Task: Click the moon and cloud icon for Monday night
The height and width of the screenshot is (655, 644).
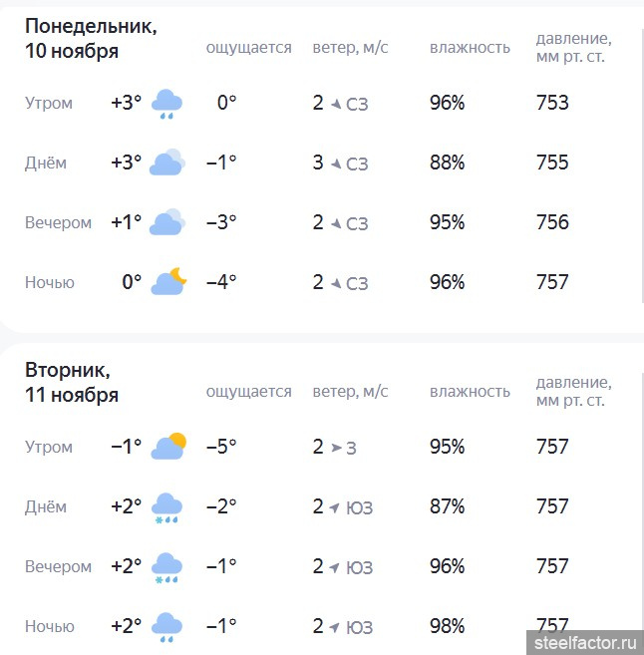Action: coord(168,282)
